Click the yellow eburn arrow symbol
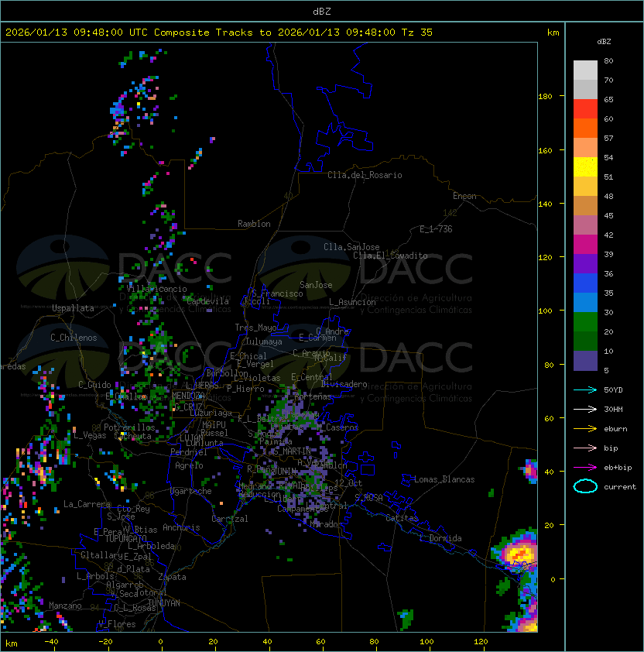The height and width of the screenshot is (652, 644). tap(585, 429)
